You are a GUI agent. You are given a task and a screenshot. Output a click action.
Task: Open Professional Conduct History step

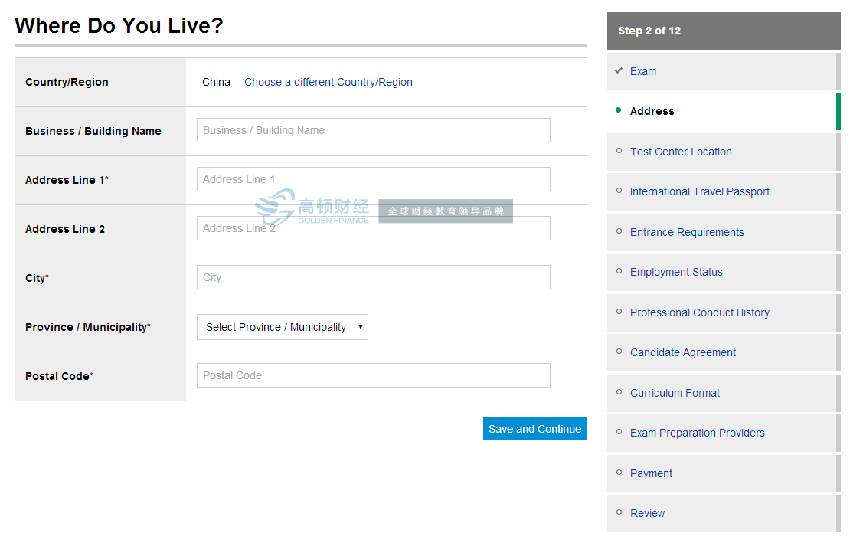[x=699, y=313]
